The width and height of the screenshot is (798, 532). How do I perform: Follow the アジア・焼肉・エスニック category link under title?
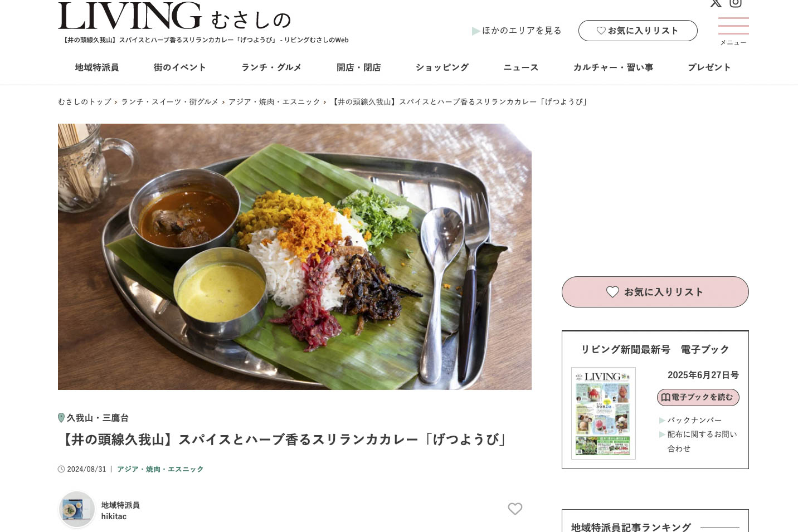(x=160, y=469)
